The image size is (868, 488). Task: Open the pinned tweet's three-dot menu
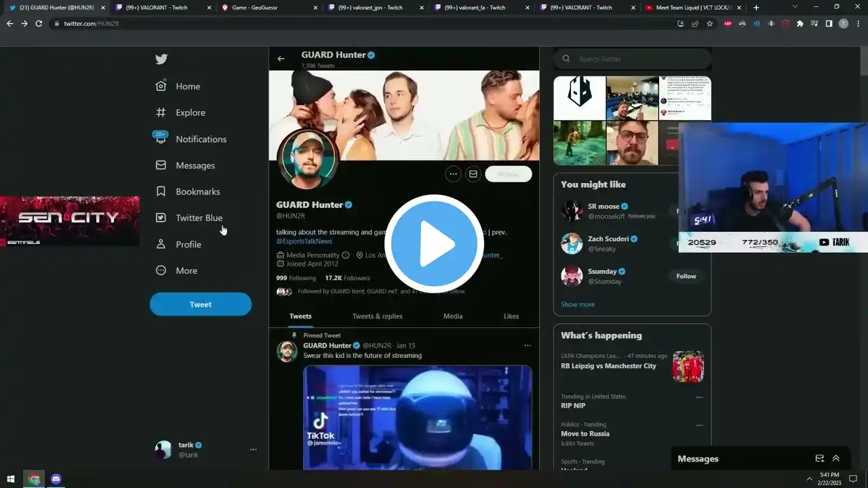pyautogui.click(x=528, y=346)
